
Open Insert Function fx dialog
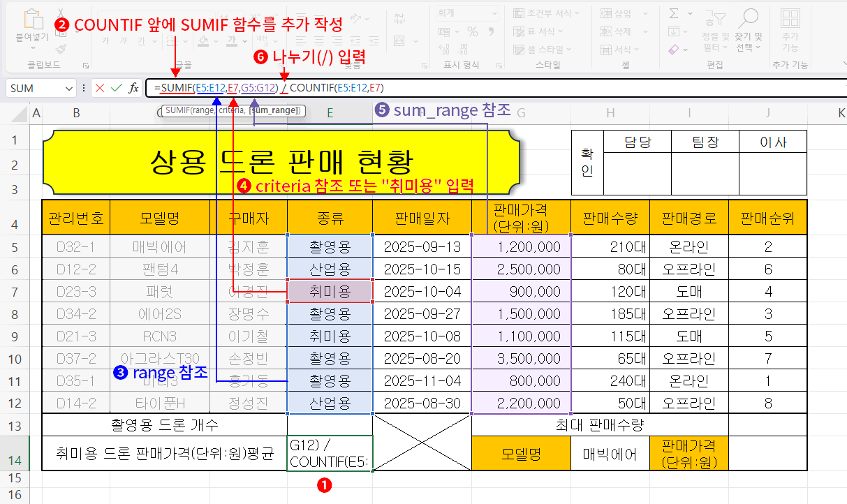pos(133,88)
